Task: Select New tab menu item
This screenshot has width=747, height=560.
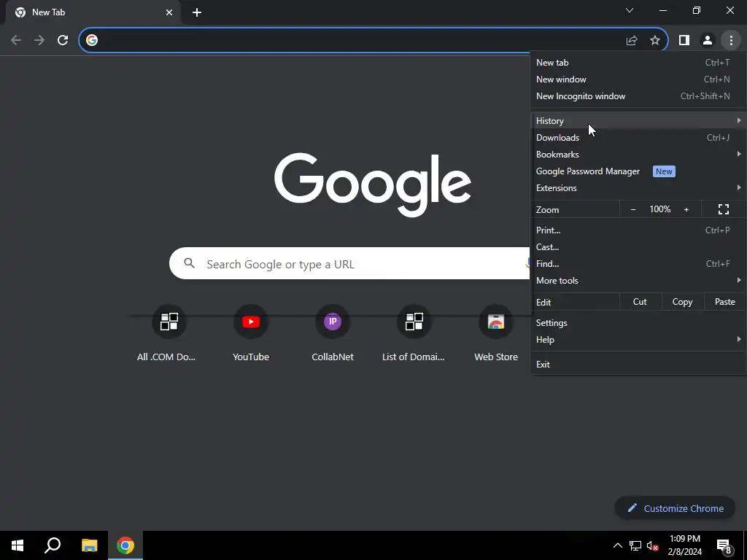Action: pyautogui.click(x=638, y=63)
